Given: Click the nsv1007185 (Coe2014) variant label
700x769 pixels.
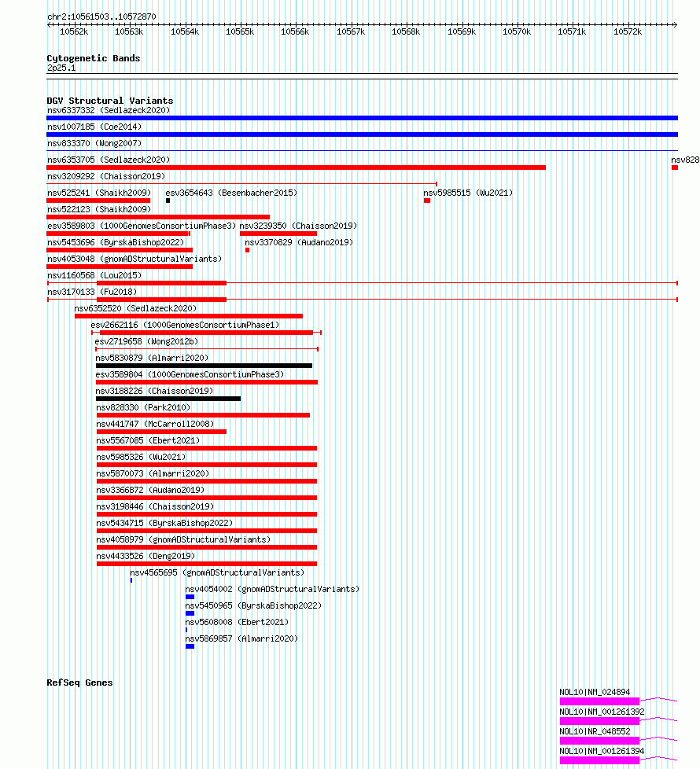Looking at the screenshot, I should pyautogui.click(x=94, y=127).
